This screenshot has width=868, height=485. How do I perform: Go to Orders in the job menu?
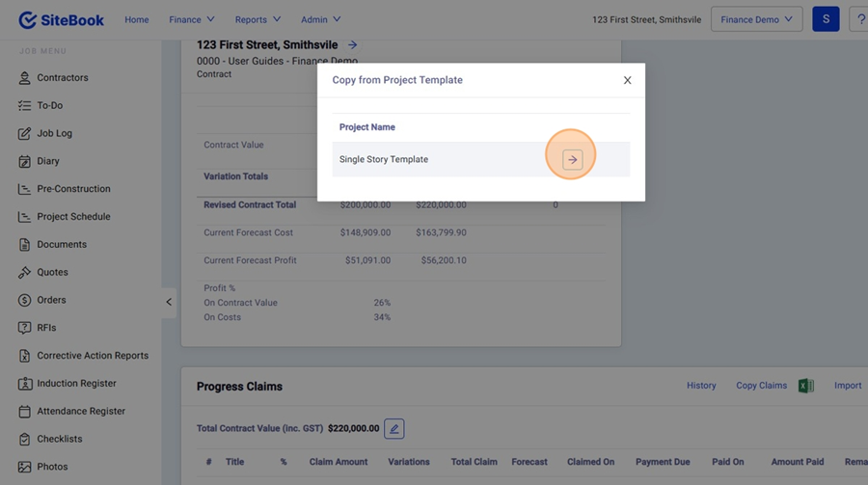(x=51, y=301)
